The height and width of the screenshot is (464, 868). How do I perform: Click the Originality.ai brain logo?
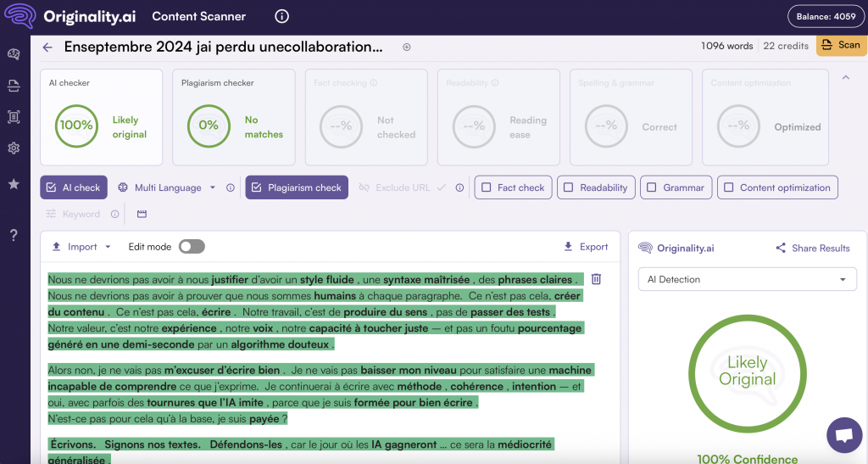20,16
